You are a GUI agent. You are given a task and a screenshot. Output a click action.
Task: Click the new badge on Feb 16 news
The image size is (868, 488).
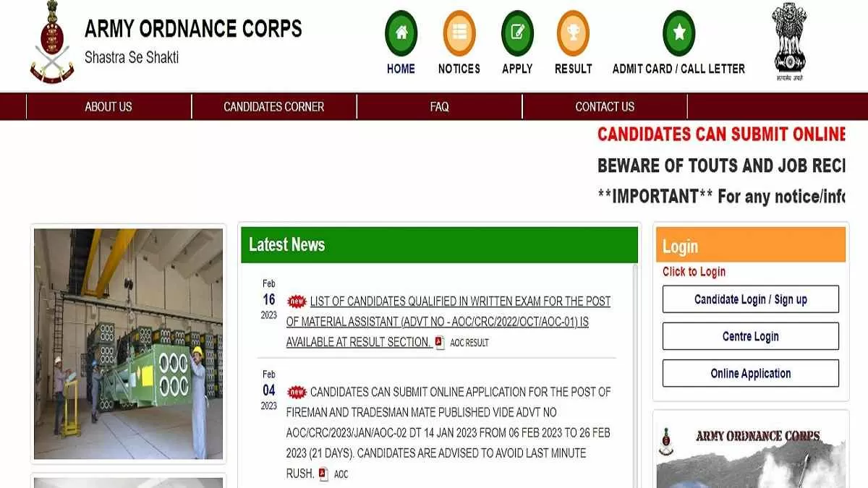(297, 301)
